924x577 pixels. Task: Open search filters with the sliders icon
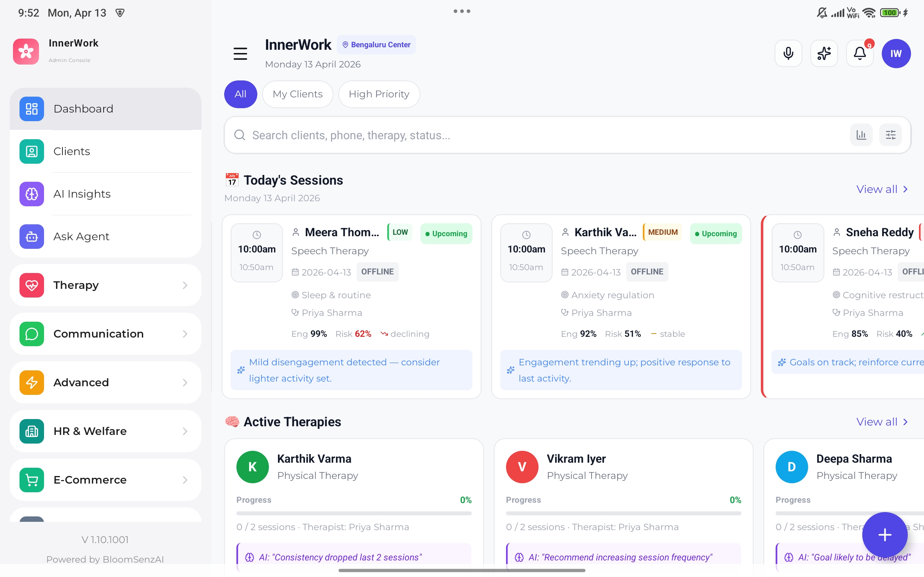(891, 135)
